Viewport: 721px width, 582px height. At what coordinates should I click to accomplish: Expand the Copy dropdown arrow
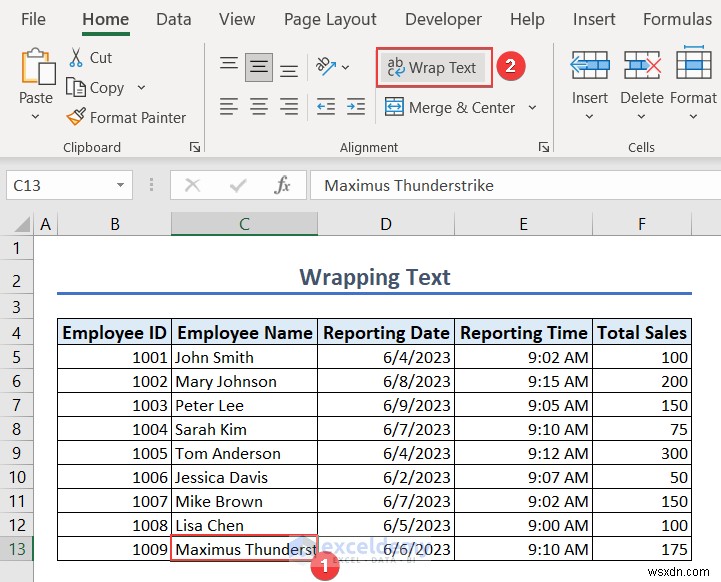(141, 87)
